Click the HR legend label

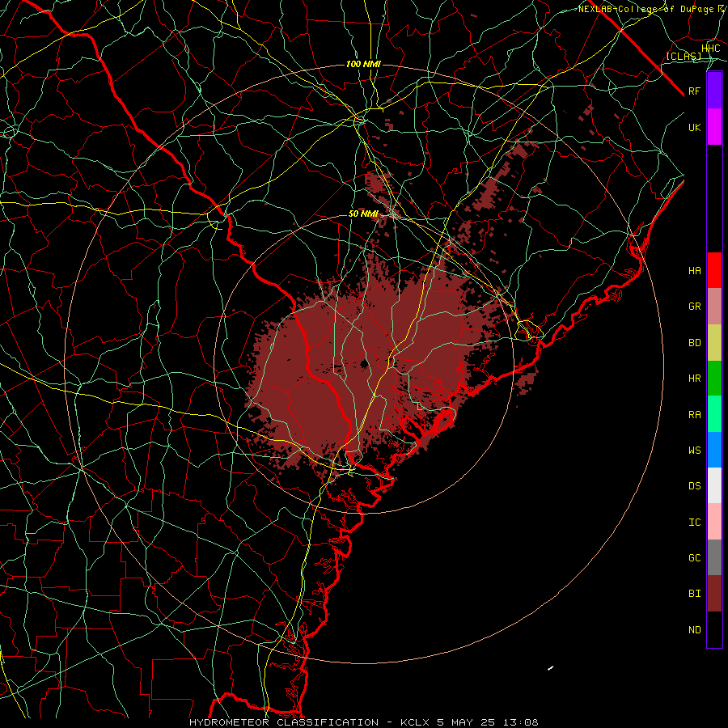coord(695,379)
